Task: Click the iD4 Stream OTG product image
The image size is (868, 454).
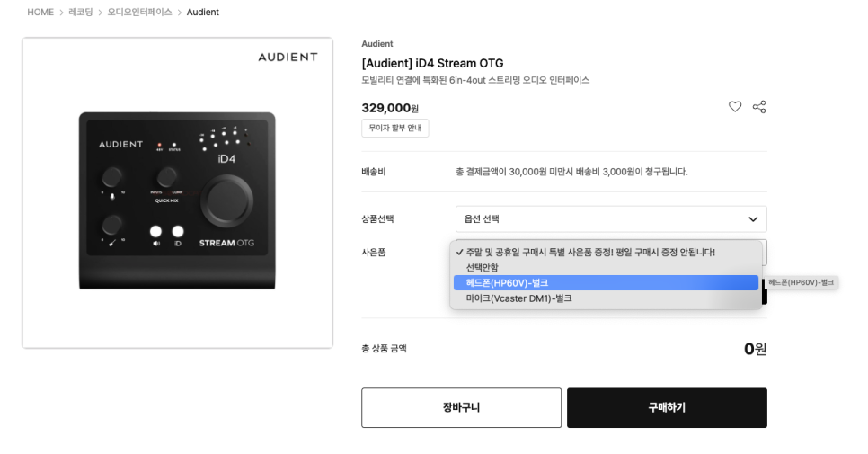Action: (x=177, y=193)
